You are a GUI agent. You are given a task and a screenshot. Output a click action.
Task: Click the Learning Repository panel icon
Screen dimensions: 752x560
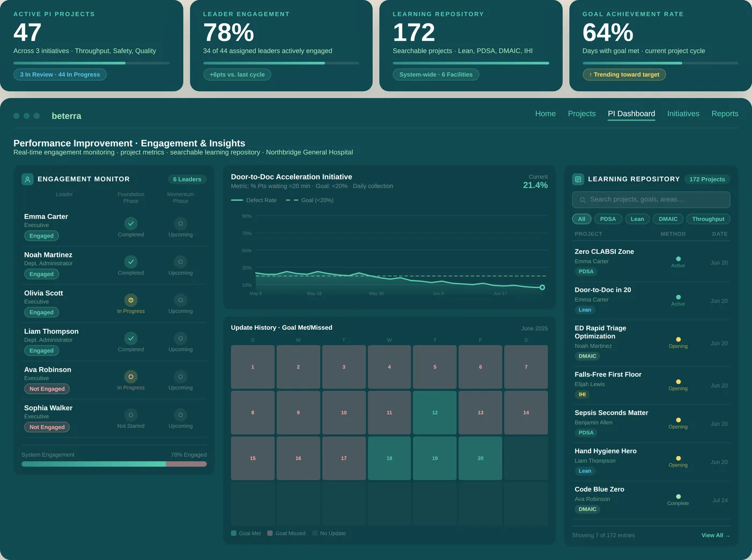pos(578,179)
